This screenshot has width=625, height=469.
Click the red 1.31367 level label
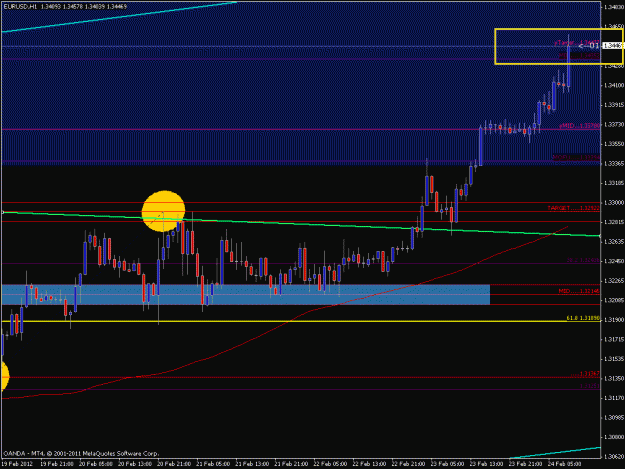point(585,374)
